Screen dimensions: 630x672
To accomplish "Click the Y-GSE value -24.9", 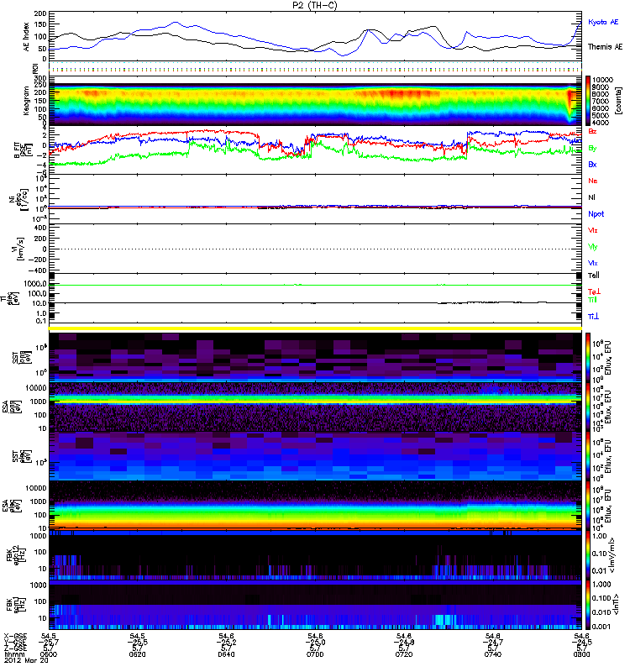I will click(404, 643).
